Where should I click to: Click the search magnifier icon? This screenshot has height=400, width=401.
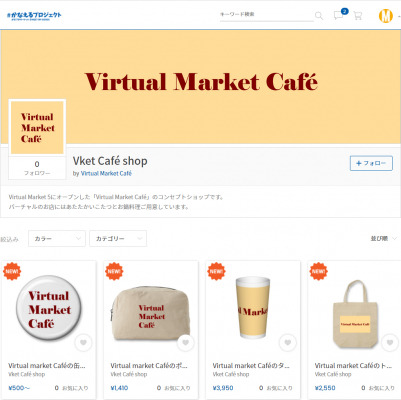pos(319,15)
